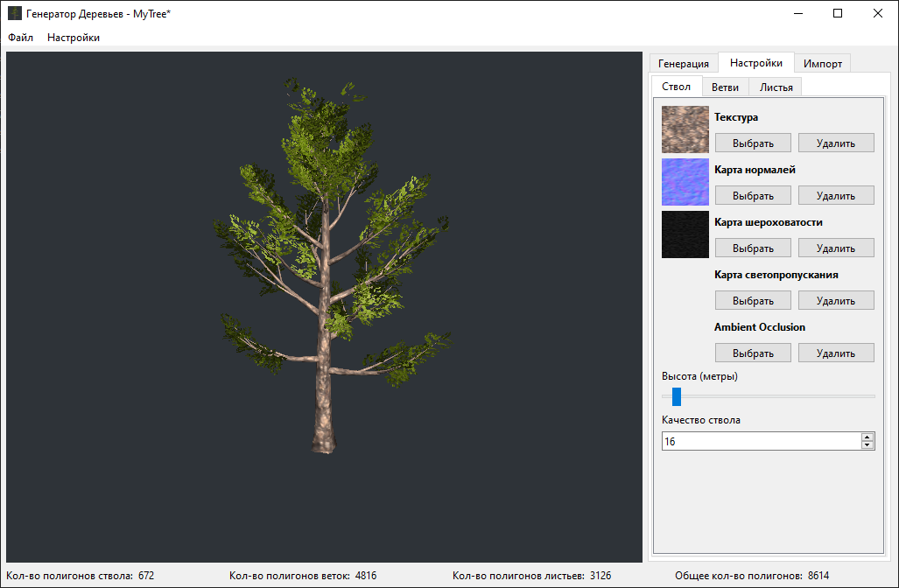Maximize the Генератор Деревьев window
899x588 pixels.
838,13
